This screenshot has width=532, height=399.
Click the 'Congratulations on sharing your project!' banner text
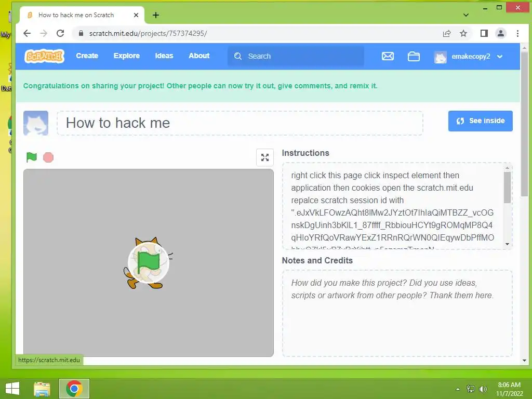(x=200, y=86)
